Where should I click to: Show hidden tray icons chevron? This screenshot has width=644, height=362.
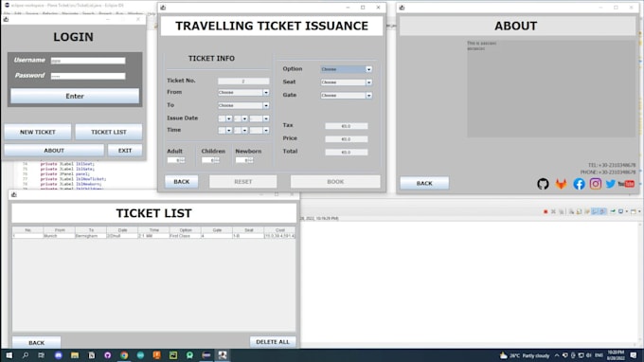(x=557, y=355)
